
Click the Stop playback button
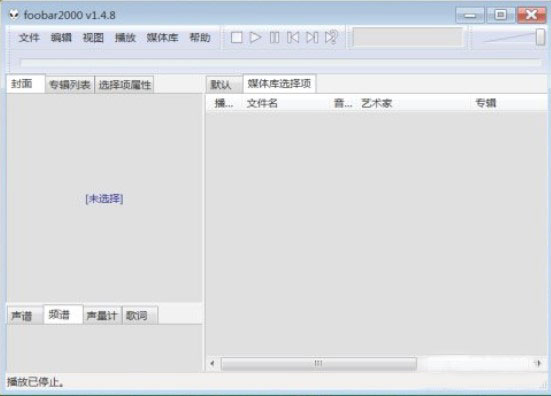[x=236, y=37]
